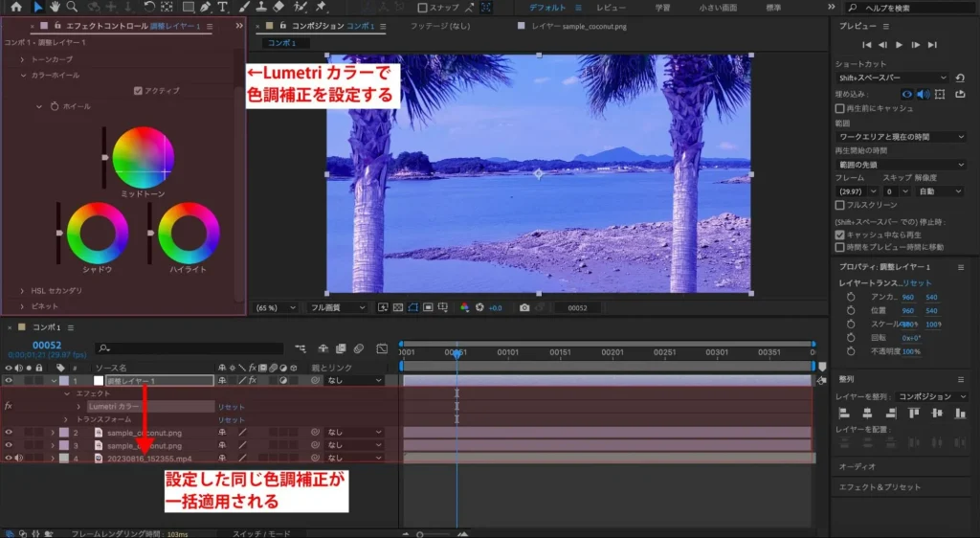Click the Help search magnifier icon
The image size is (980, 538).
(x=853, y=8)
